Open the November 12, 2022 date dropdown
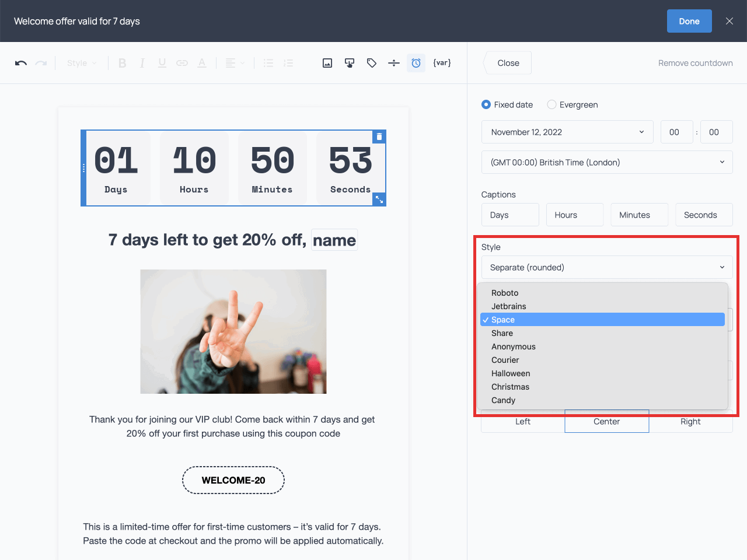747x560 pixels. point(567,132)
